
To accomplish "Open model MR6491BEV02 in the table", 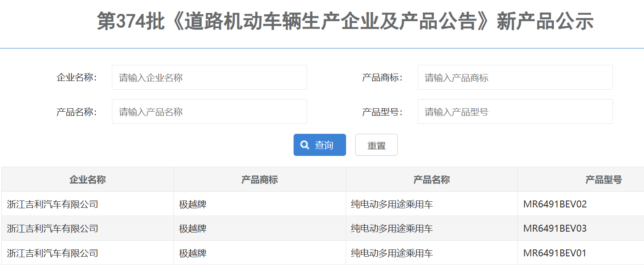I will 555,204.
